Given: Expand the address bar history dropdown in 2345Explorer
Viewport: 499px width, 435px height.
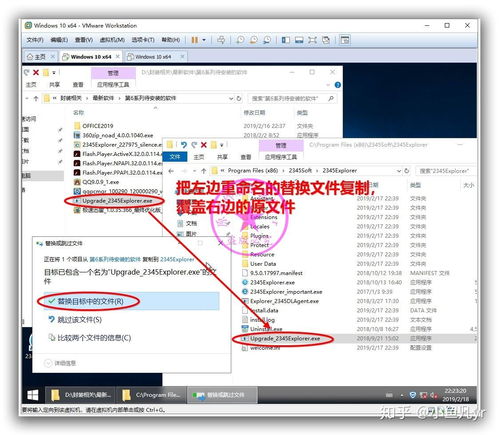Looking at the screenshot, I should [x=399, y=171].
